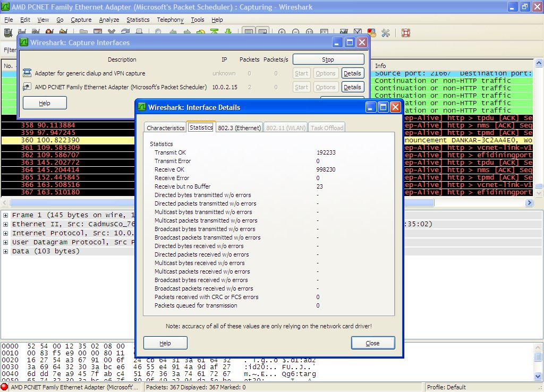Open the Help menu in menu bar

[x=217, y=20]
